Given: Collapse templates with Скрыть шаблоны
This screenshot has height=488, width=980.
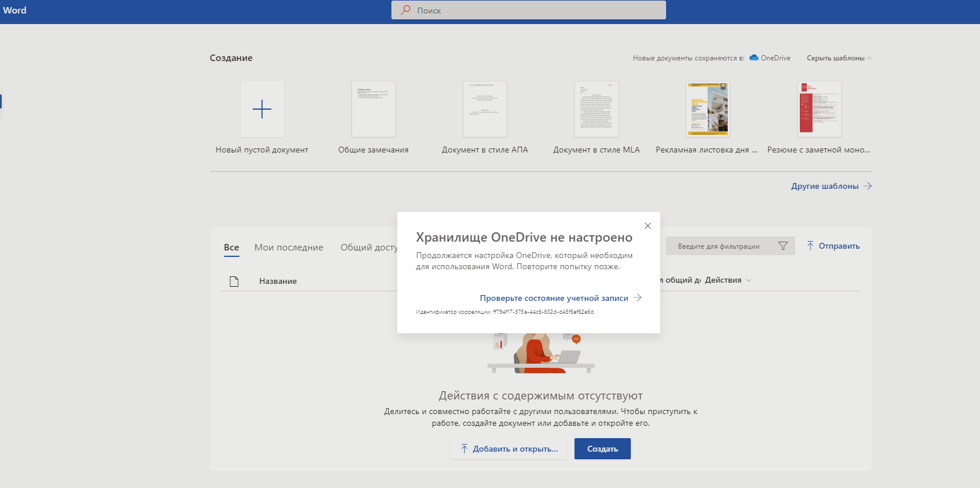Looking at the screenshot, I should (839, 58).
